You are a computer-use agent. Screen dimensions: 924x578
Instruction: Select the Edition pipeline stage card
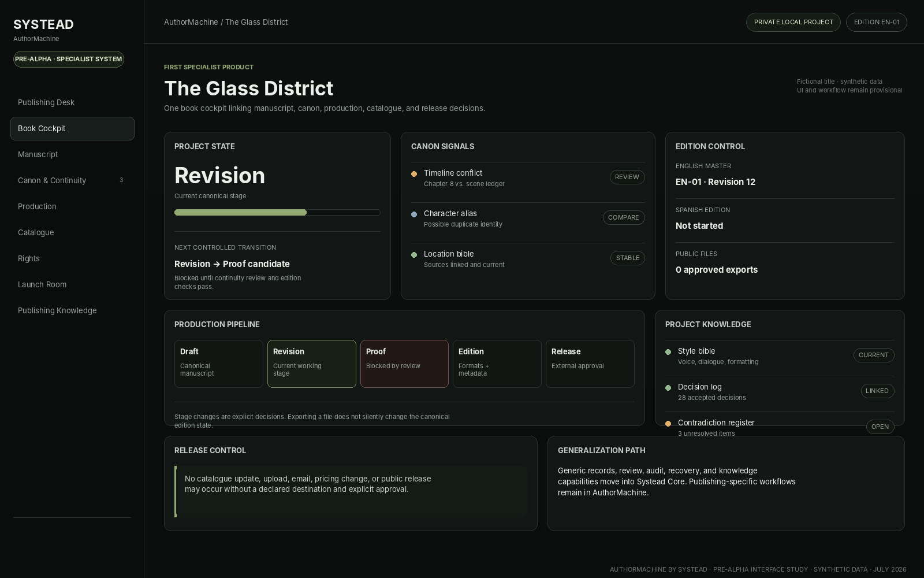tap(497, 364)
